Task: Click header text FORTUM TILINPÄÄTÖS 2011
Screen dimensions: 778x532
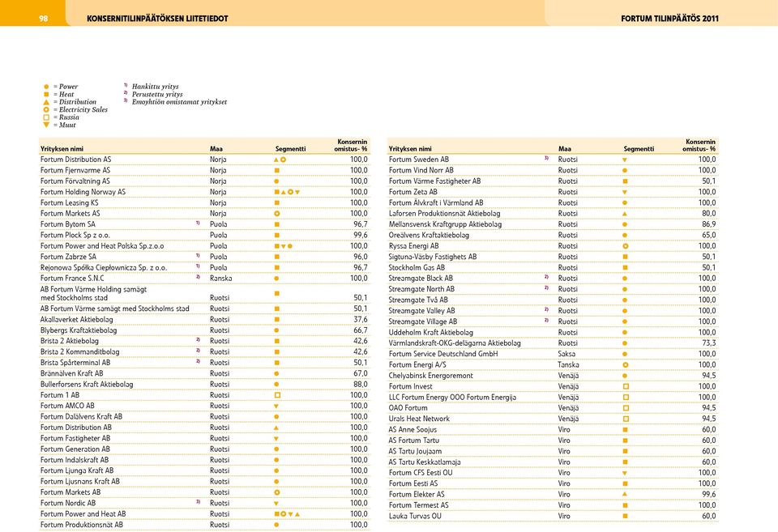Action: 669,19
